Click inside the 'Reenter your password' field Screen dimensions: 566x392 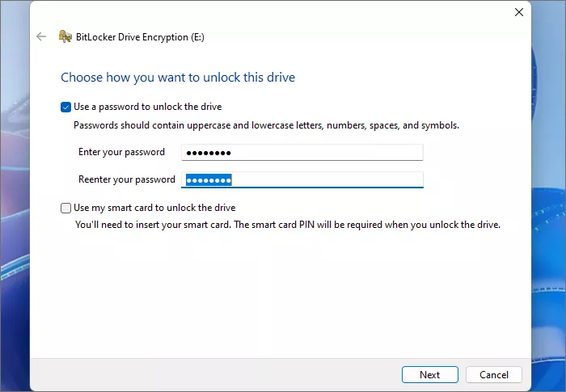323,180
